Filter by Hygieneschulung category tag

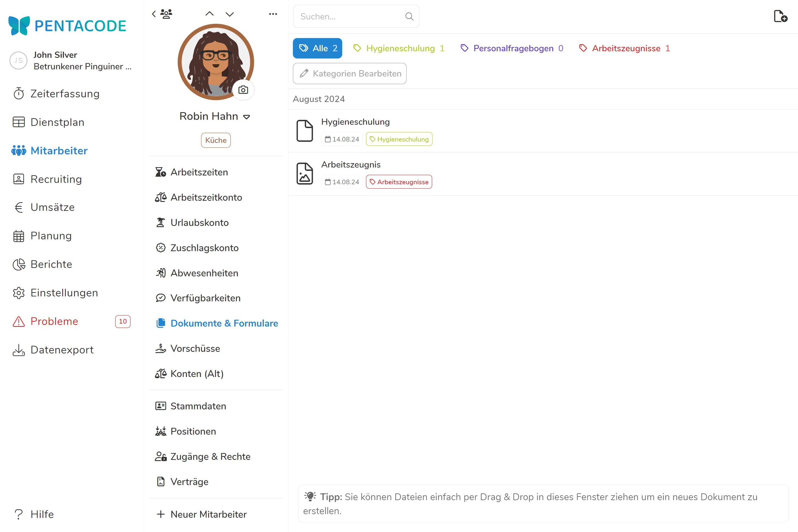399,48
